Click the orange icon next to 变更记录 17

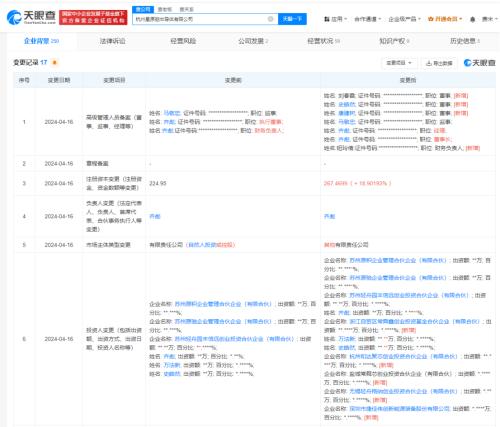point(55,62)
